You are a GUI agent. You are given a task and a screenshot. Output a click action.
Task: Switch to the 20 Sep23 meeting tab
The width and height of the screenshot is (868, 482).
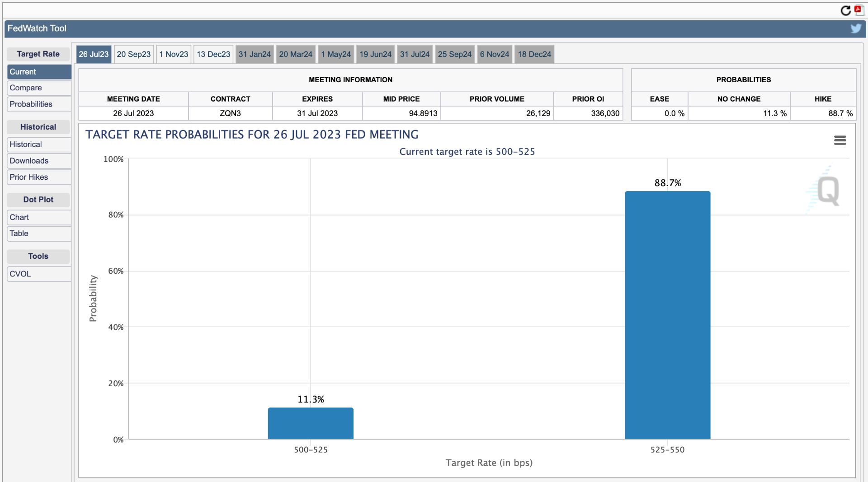tap(134, 54)
